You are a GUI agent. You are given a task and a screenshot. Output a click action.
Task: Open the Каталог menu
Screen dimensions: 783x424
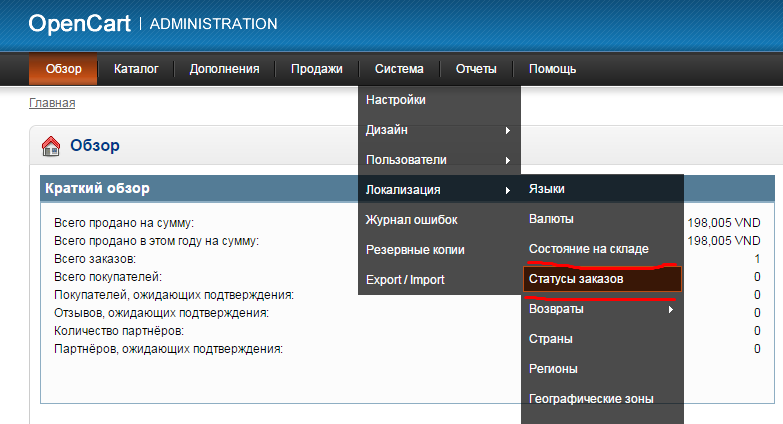(136, 69)
